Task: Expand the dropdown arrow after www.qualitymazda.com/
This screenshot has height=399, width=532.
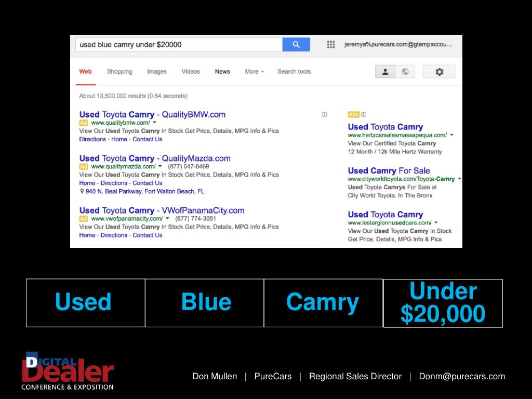Action: coord(160,166)
